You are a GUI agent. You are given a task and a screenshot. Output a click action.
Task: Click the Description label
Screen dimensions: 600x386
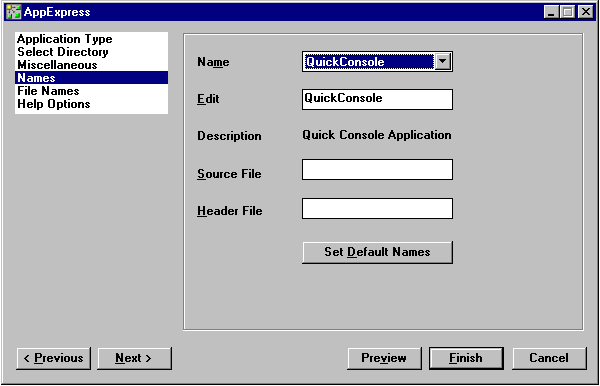[x=229, y=136]
